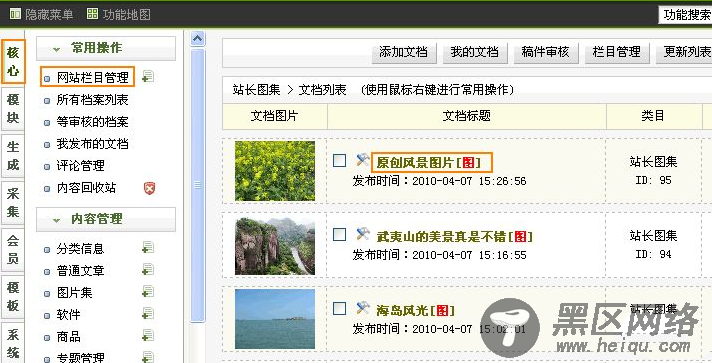Open 网站栏目管理 in the menu
Image resolution: width=712 pixels, height=363 pixels.
click(x=93, y=78)
